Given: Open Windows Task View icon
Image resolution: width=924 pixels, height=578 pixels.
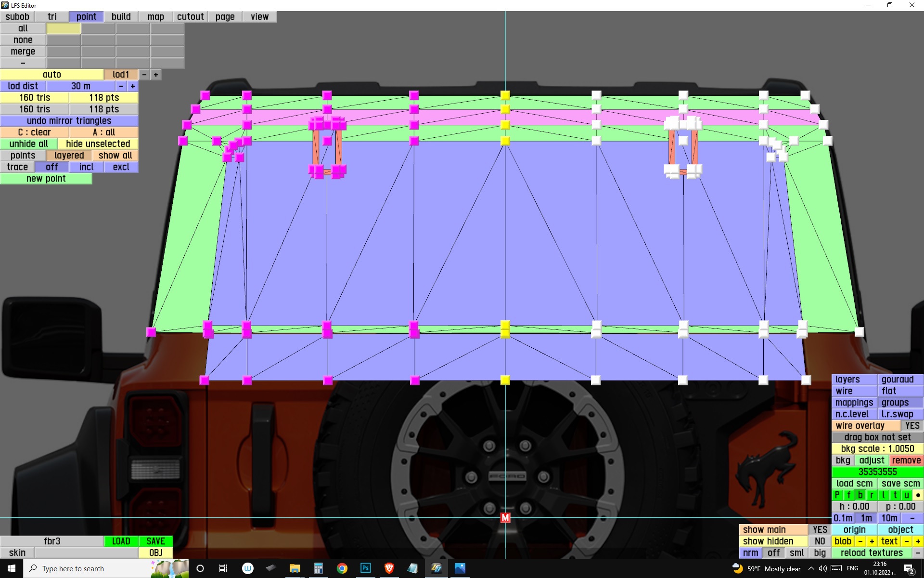Looking at the screenshot, I should pos(223,568).
